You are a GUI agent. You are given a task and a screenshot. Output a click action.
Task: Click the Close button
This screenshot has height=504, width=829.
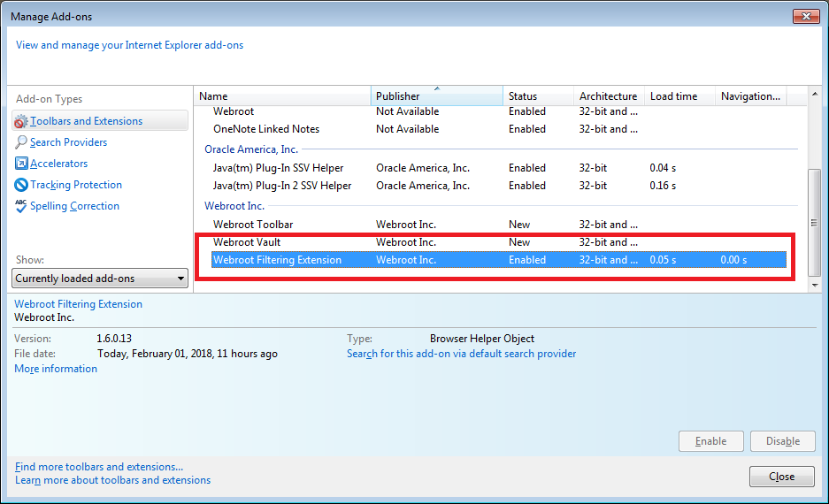click(x=782, y=477)
